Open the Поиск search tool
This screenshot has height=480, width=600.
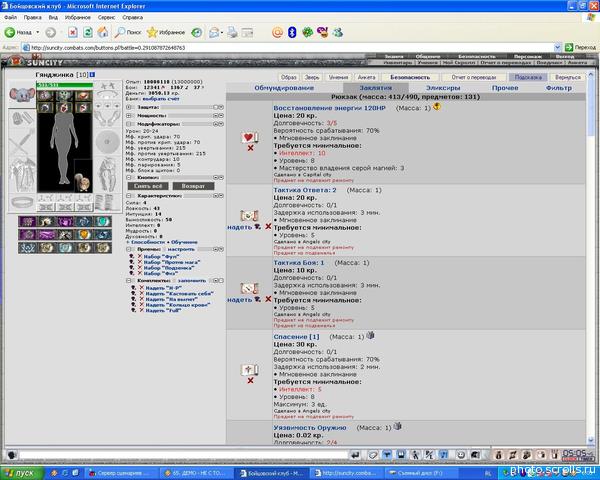(x=128, y=33)
